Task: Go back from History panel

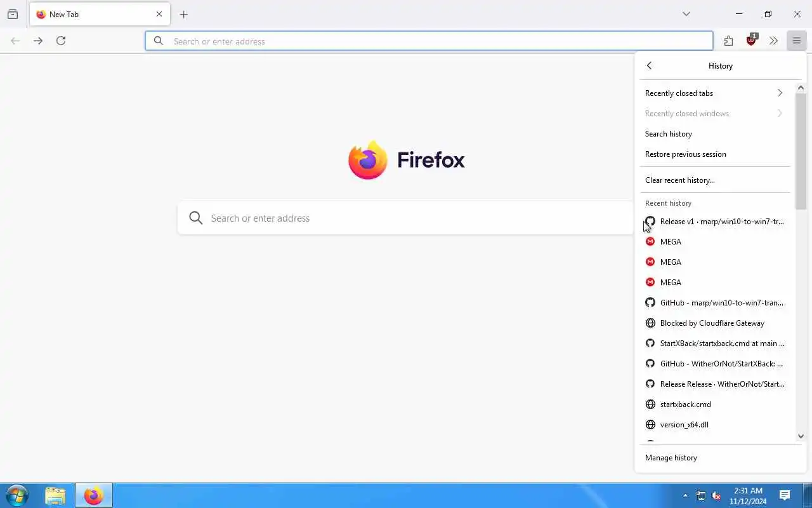Action: [x=649, y=65]
